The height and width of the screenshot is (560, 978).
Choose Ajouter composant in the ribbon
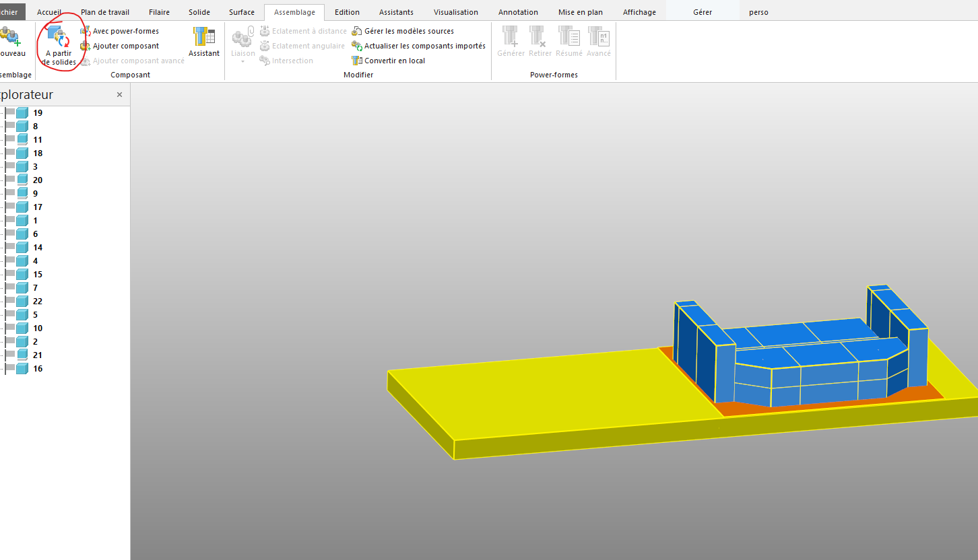pos(125,46)
